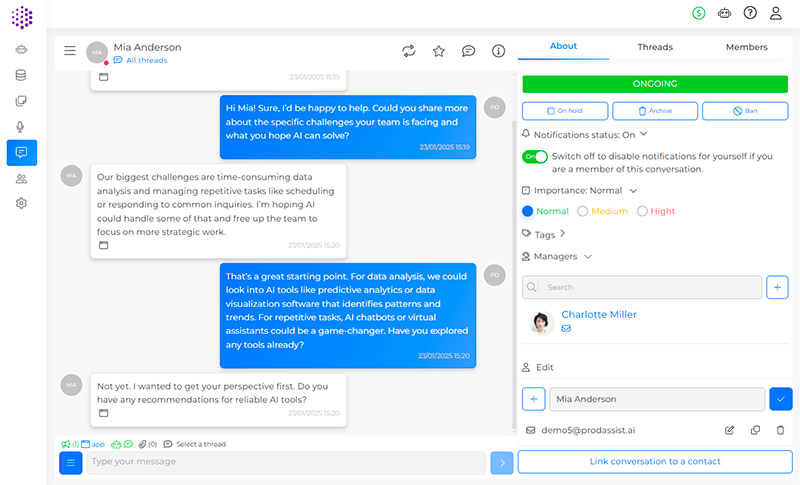Viewport: 800px width, 485px height.
Task: Select the Hight importance radio button
Action: (x=643, y=211)
